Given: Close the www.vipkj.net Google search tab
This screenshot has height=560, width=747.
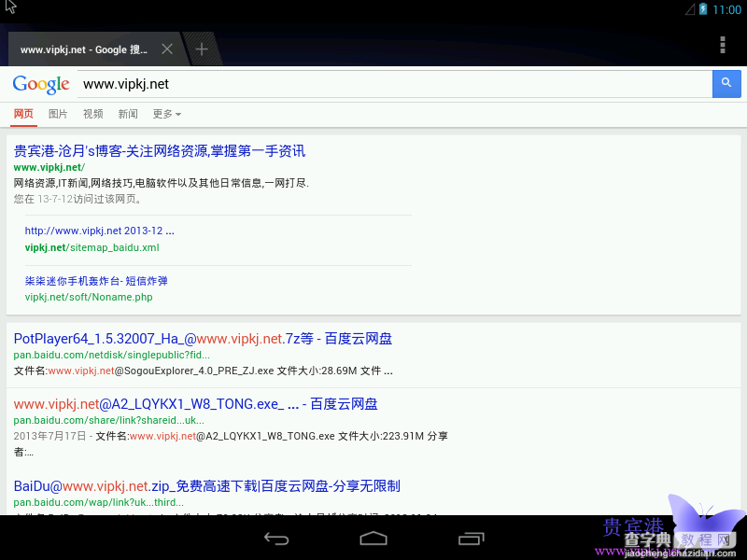Looking at the screenshot, I should [x=167, y=49].
